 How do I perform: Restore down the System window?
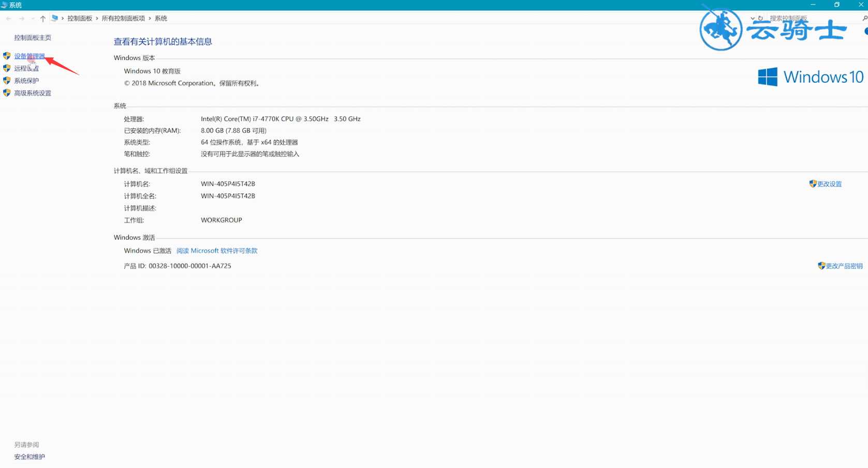point(837,5)
